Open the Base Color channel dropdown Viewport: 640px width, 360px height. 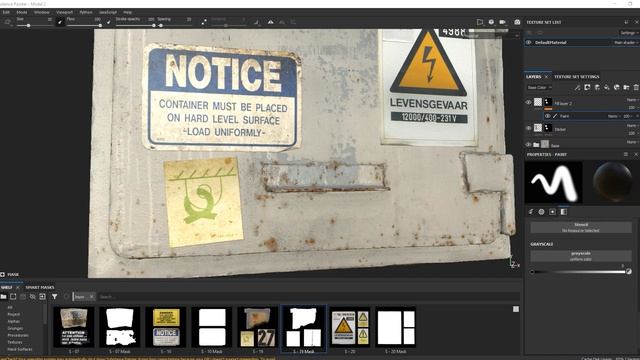pyautogui.click(x=539, y=87)
